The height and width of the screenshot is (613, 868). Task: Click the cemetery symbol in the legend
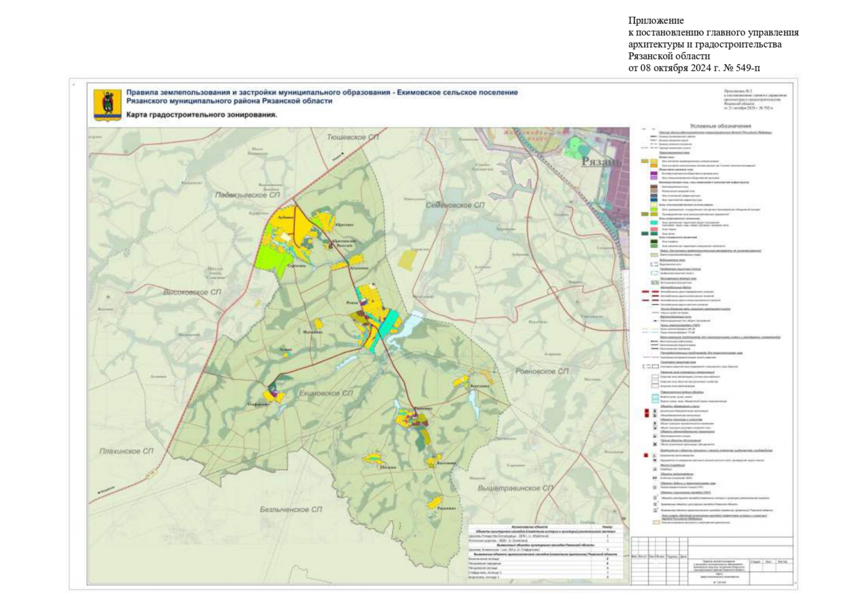coord(655,468)
